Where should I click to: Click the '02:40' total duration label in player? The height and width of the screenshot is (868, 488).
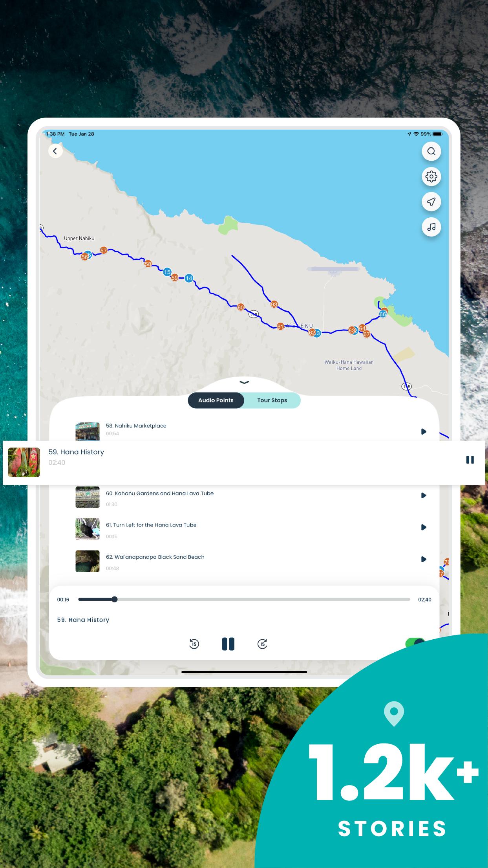pos(425,600)
